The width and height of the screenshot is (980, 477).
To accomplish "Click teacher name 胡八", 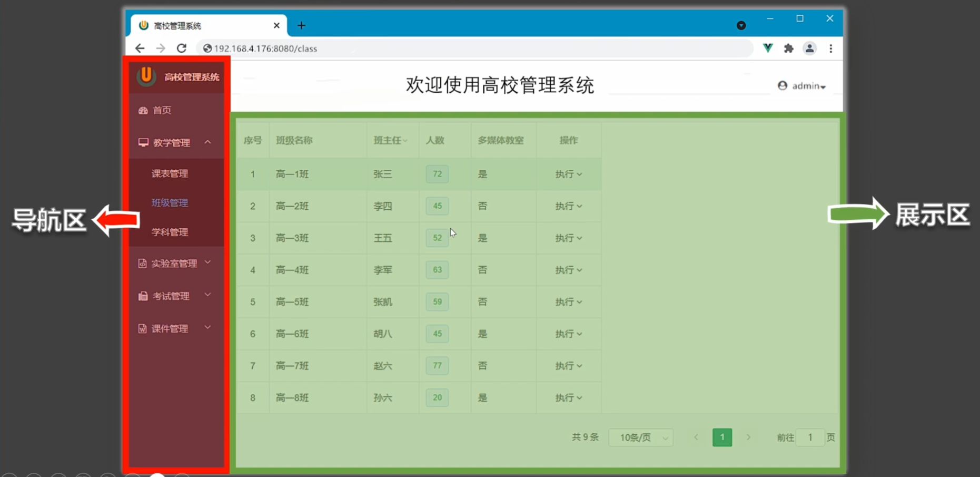I will click(383, 334).
